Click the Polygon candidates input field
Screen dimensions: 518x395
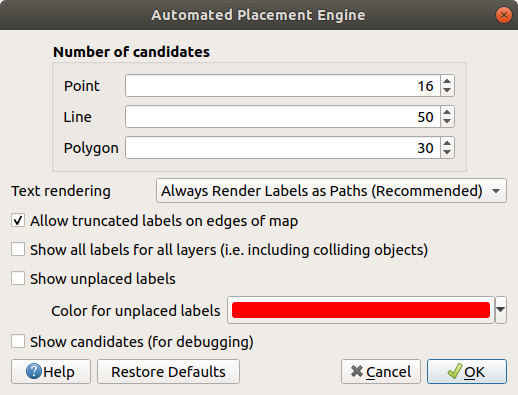[x=283, y=148]
